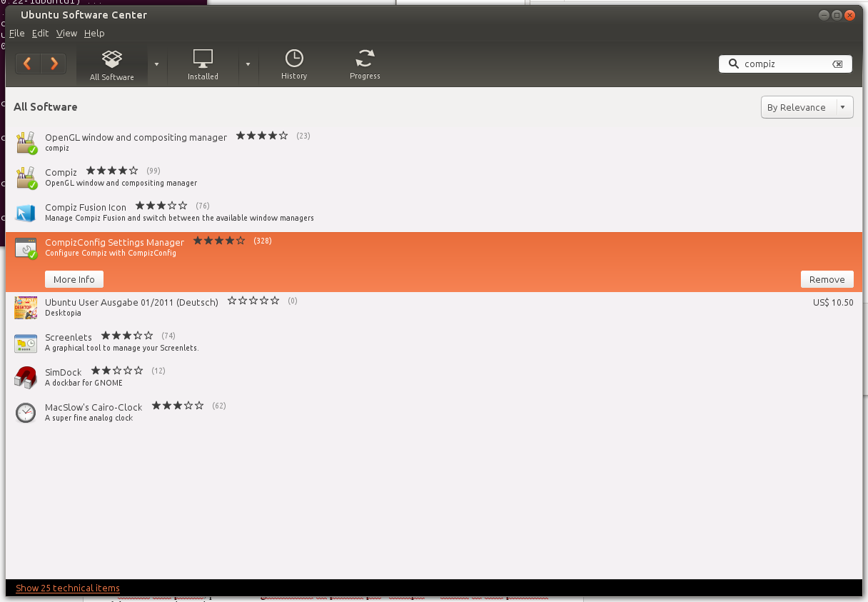868x602 pixels.
Task: Click the star rating for CompizConfig Settings Manager
Action: pos(219,241)
